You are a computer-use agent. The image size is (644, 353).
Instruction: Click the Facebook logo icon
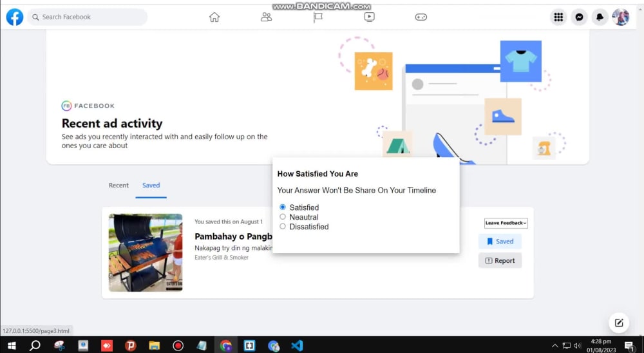(x=15, y=17)
